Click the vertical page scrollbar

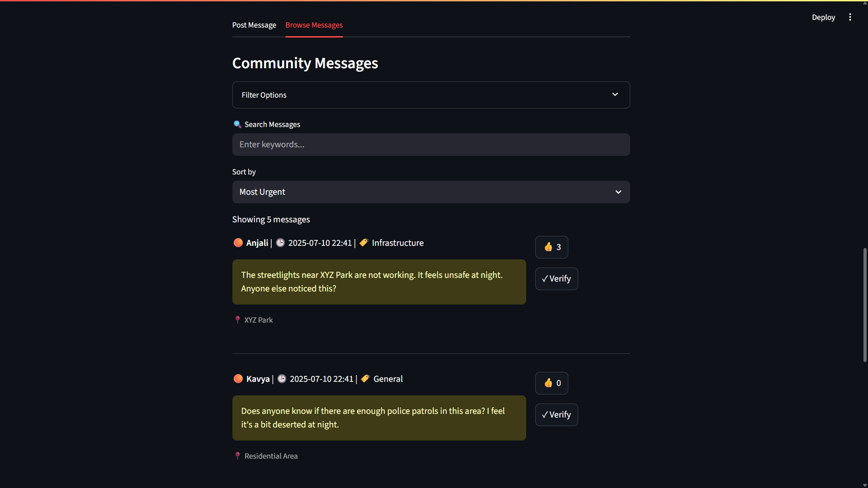point(864,305)
